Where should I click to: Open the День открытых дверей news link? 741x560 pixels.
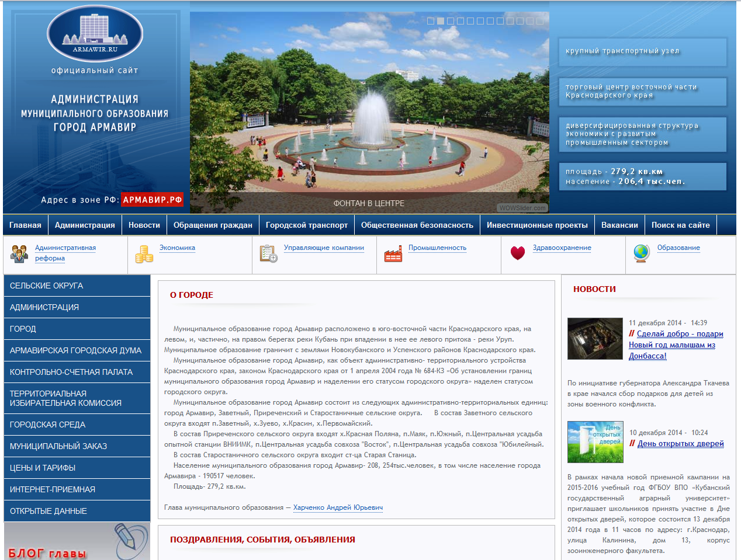[x=680, y=443]
